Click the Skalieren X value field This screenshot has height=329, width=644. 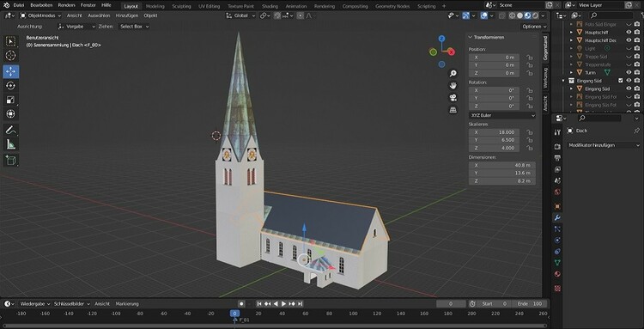[x=494, y=132]
